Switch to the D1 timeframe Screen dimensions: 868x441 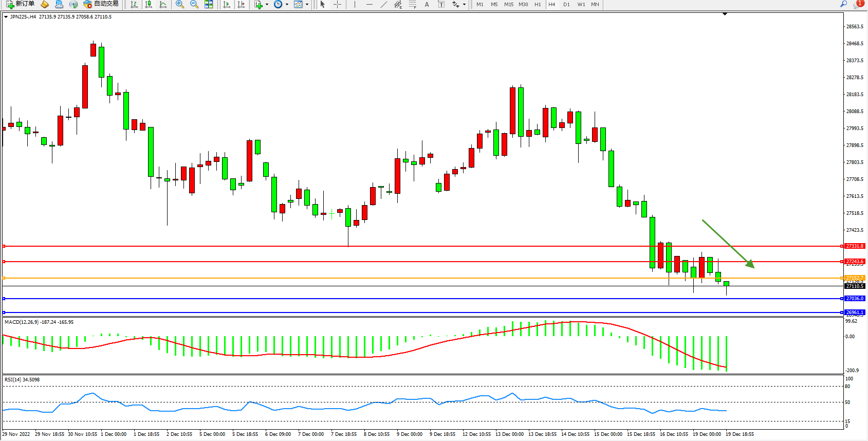pyautogui.click(x=566, y=4)
